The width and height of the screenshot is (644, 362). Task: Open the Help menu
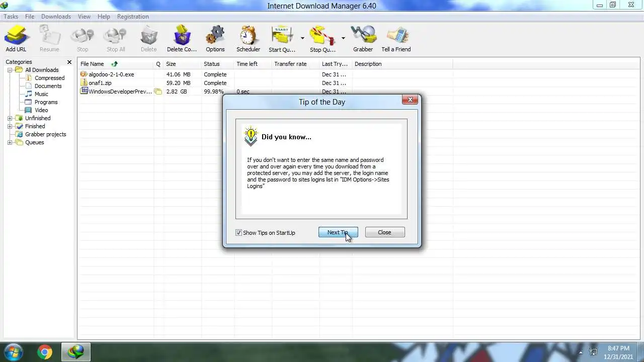pos(104,17)
